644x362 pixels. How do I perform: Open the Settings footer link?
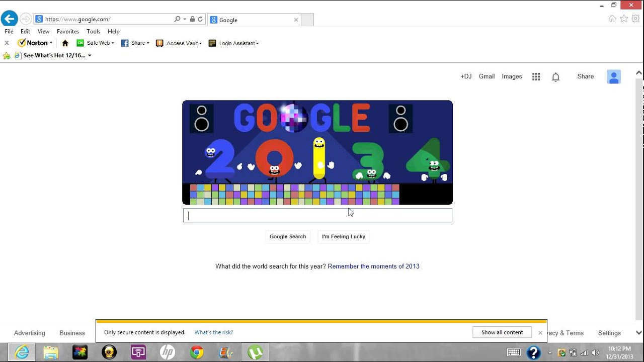[609, 333]
